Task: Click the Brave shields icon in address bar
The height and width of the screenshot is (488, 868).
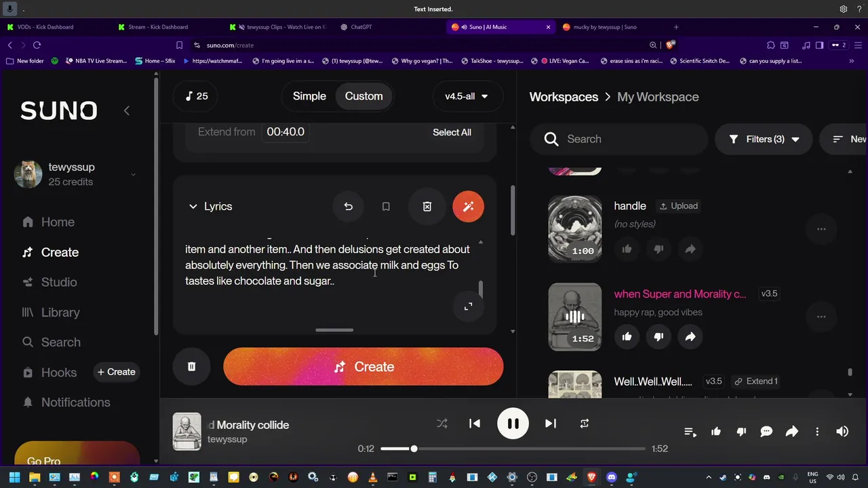Action: (x=671, y=45)
